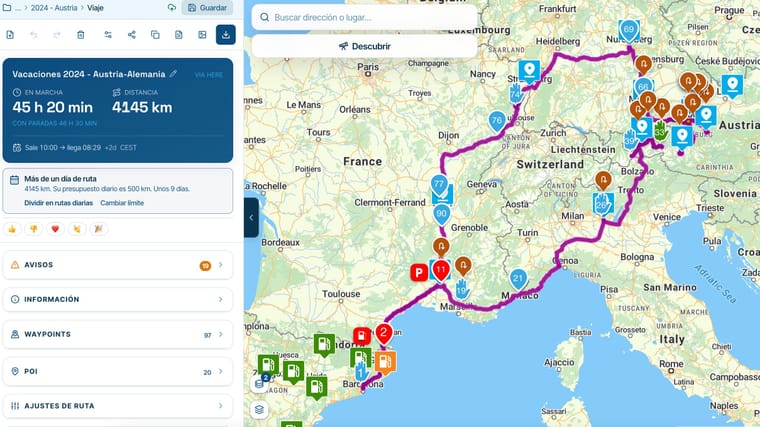
Task: Click the Descubrir button
Action: (364, 47)
